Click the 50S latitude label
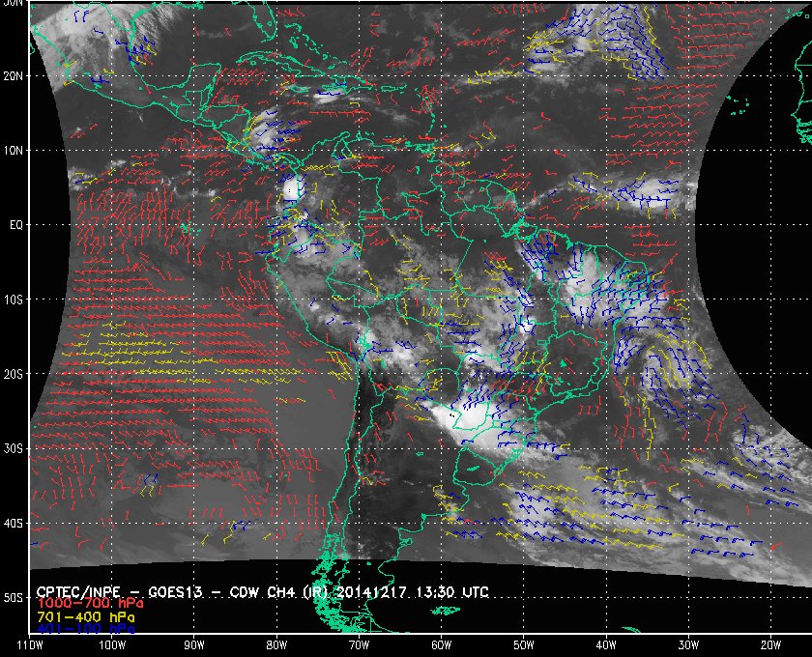Viewport: 812px width, 657px height. [13, 598]
